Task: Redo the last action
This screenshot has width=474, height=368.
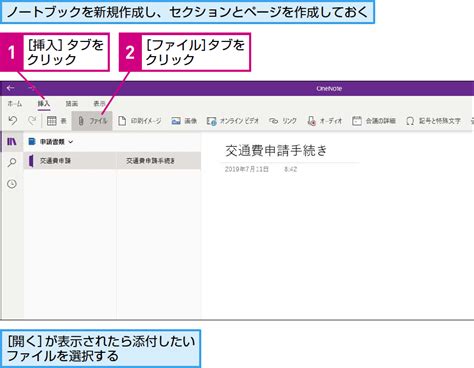Action: click(x=32, y=121)
